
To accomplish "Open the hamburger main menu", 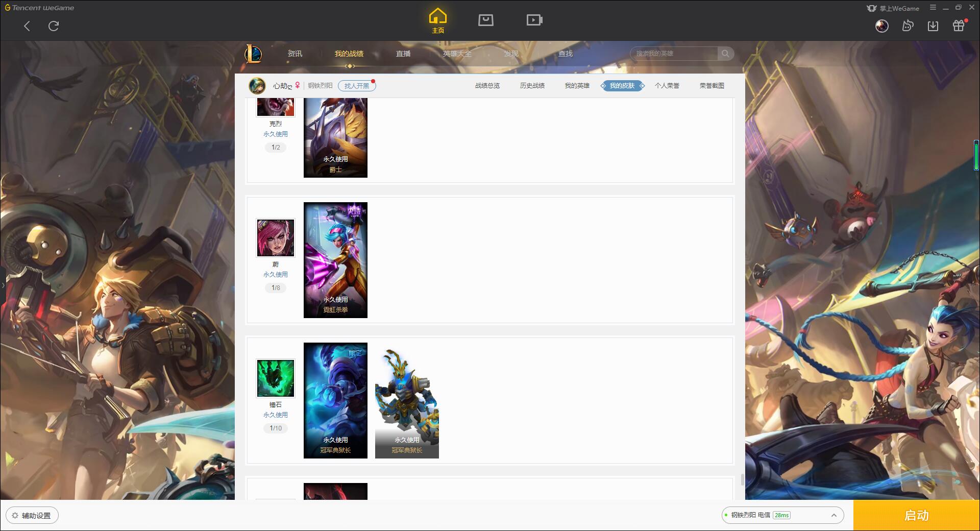I will (x=933, y=8).
